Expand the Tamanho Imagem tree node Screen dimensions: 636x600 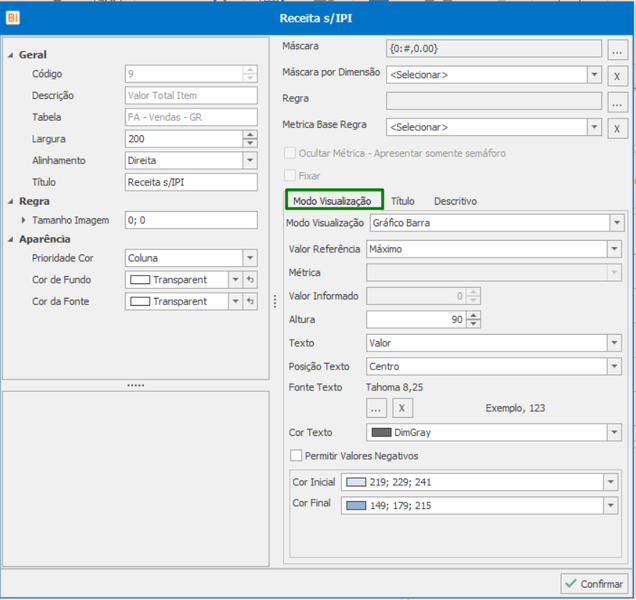23,220
